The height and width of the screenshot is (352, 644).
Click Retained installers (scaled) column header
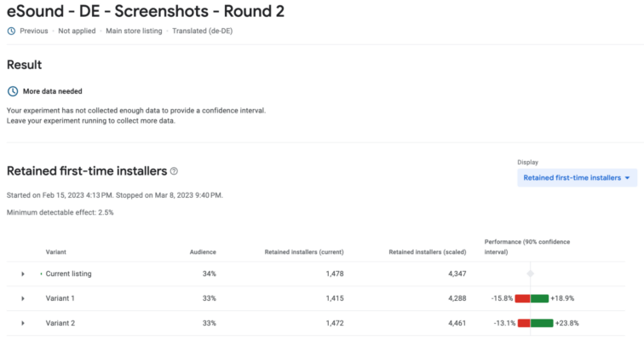click(x=427, y=251)
